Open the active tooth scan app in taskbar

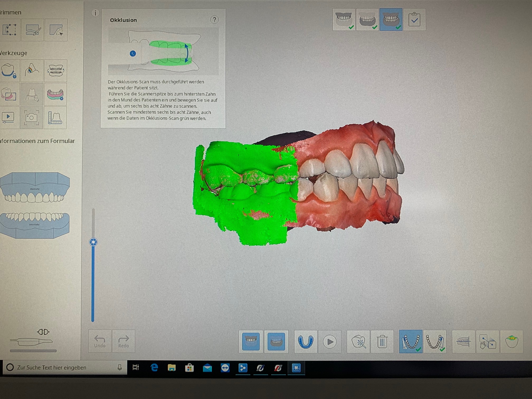[x=296, y=368]
